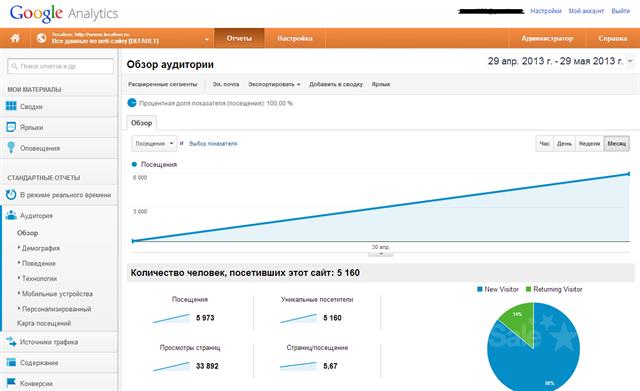
Task: Click the Выбор показателя link
Action: click(213, 144)
